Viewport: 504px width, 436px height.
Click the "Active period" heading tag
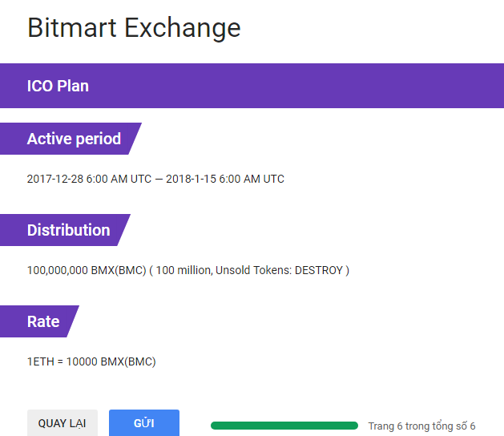point(74,139)
